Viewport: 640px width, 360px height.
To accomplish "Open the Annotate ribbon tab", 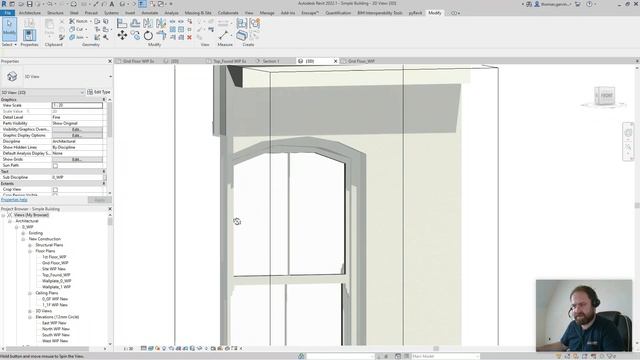I will click(x=150, y=13).
